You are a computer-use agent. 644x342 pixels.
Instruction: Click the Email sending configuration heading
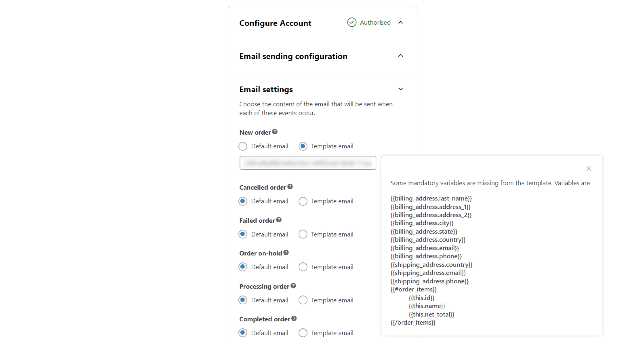(x=293, y=56)
